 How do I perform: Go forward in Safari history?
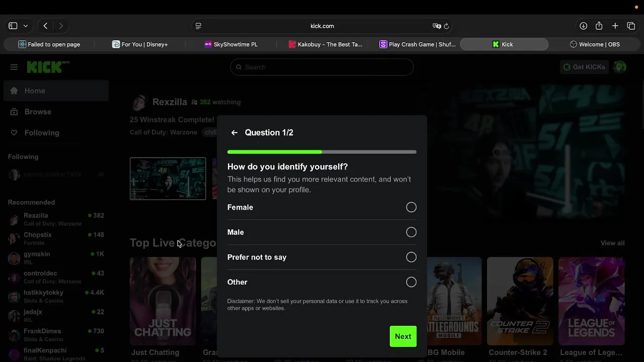61,26
